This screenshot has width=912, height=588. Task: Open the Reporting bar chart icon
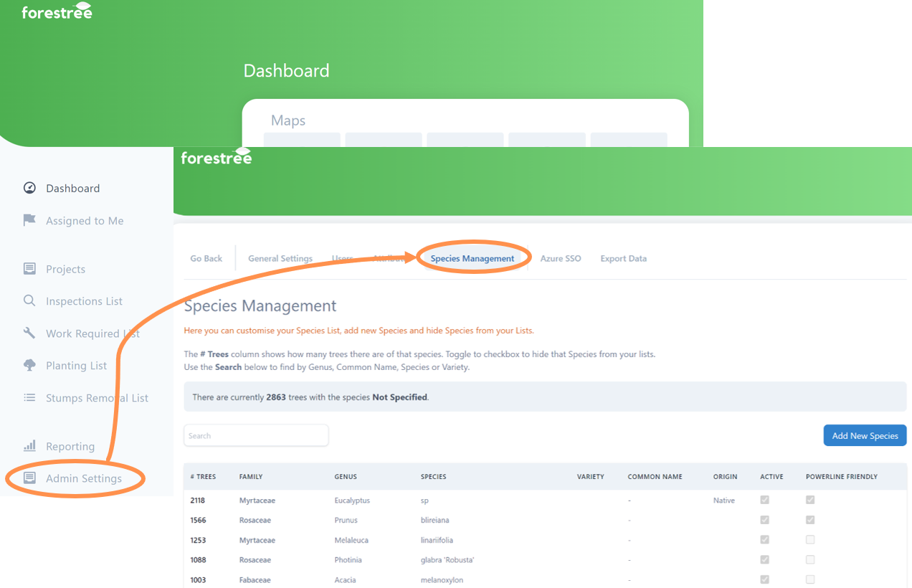[x=29, y=445]
